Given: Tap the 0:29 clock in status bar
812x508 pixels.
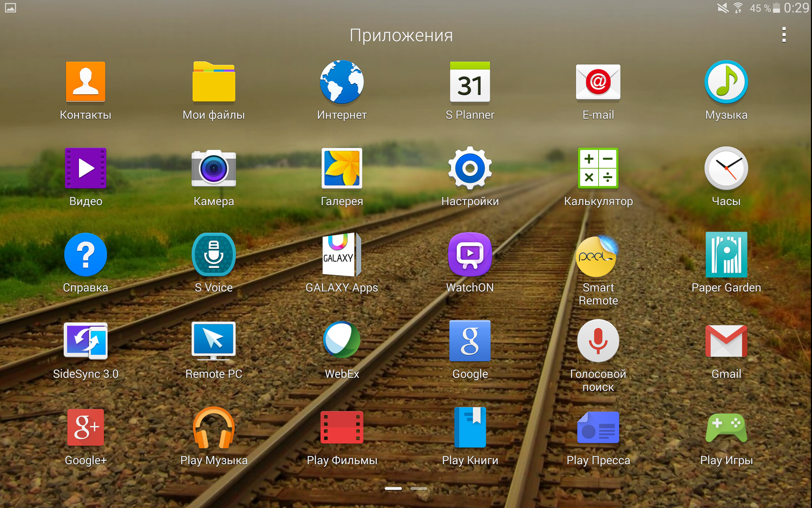Looking at the screenshot, I should pyautogui.click(x=796, y=8).
